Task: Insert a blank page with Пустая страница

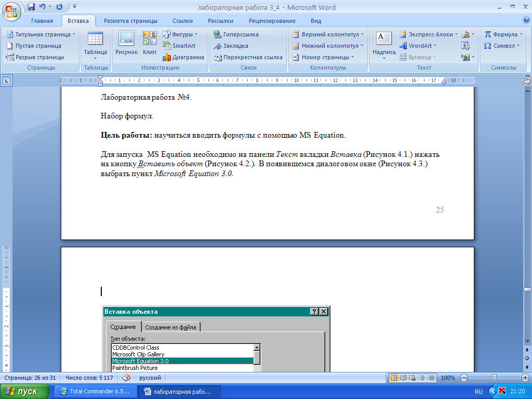Action: pyautogui.click(x=34, y=46)
